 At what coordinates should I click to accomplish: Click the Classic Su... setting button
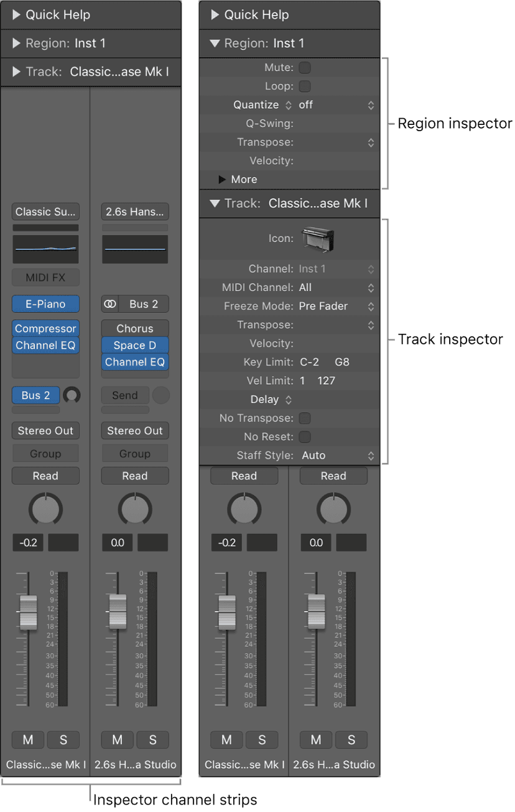pos(45,212)
